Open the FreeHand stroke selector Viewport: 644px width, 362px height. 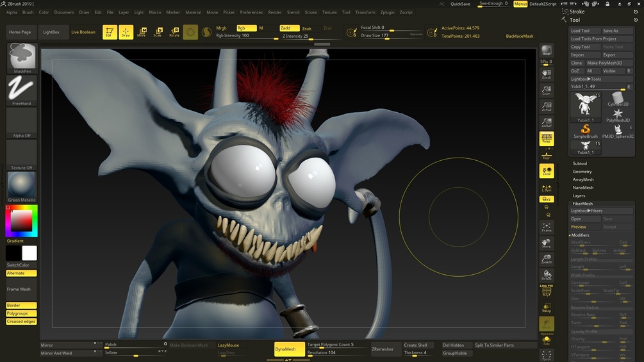22,90
